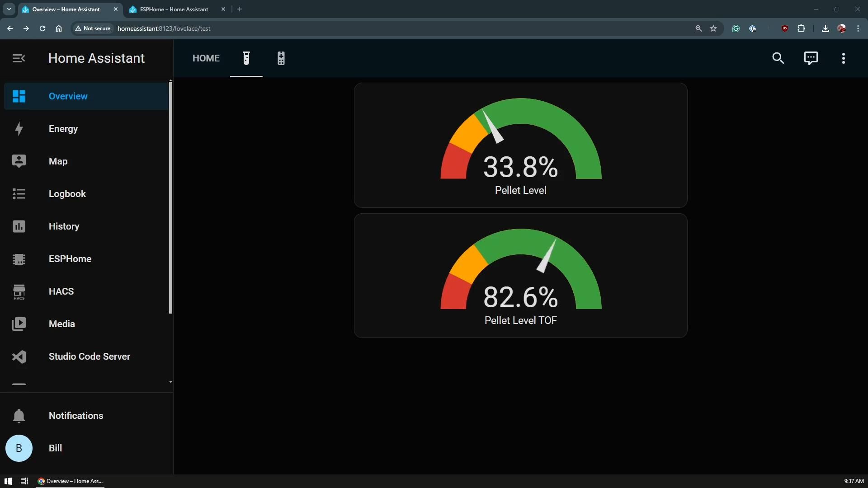The image size is (868, 488).
Task: Open the Energy dashboard icon
Action: (19, 129)
